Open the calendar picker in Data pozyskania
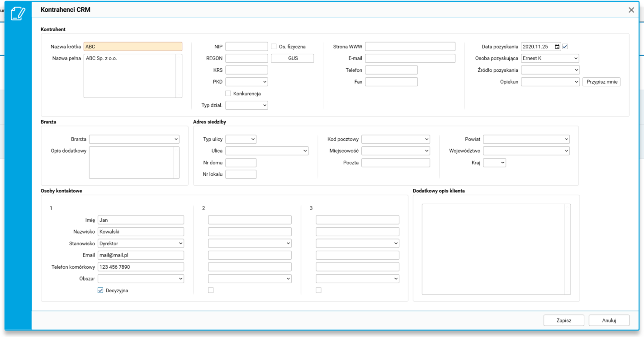 557,47
